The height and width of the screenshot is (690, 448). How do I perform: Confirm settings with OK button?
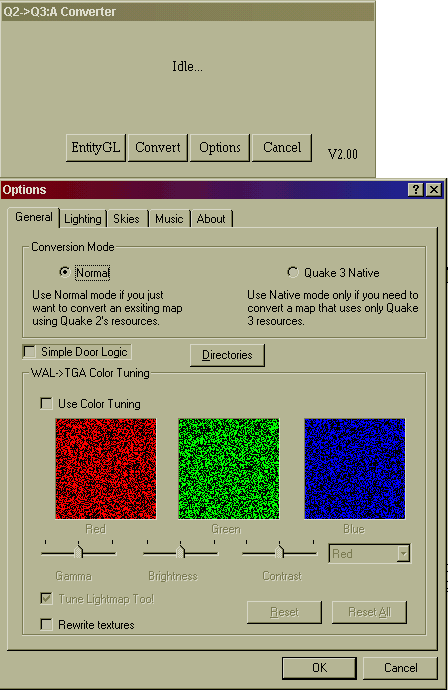pos(319,668)
